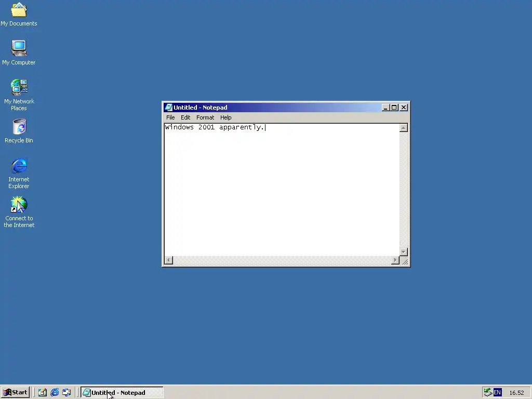Select My Network Places icon
The image size is (532, 399).
pyautogui.click(x=19, y=95)
